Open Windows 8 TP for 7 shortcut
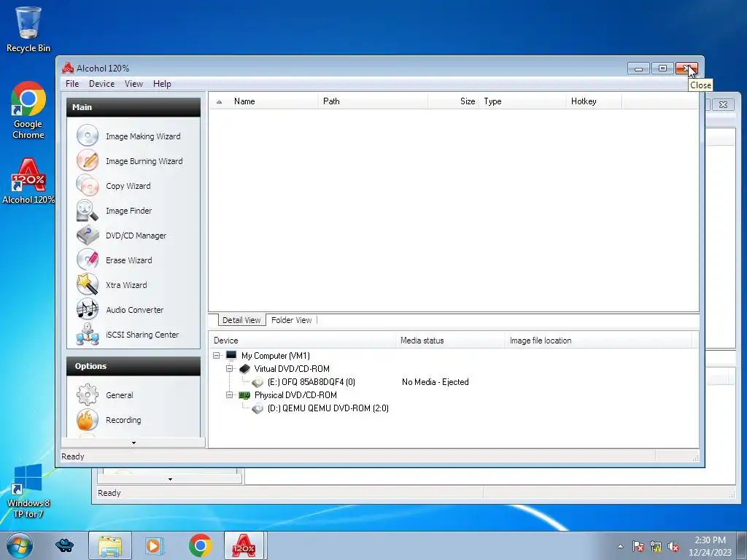Viewport: 747px width, 560px height. (28, 491)
